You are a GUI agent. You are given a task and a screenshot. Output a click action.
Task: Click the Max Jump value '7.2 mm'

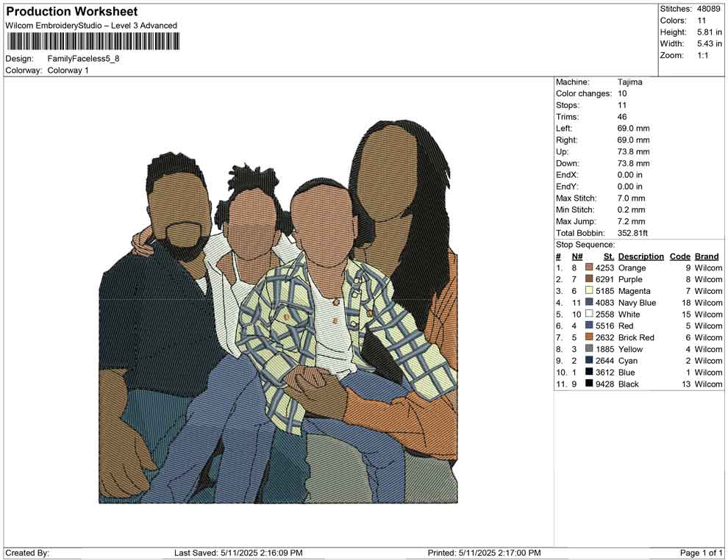click(632, 221)
